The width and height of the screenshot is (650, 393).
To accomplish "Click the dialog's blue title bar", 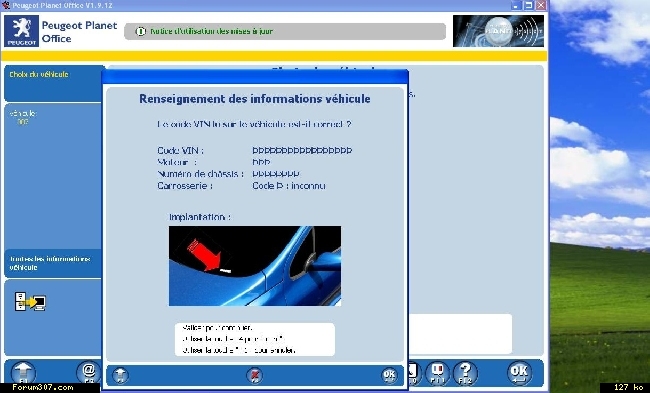I will (255, 77).
